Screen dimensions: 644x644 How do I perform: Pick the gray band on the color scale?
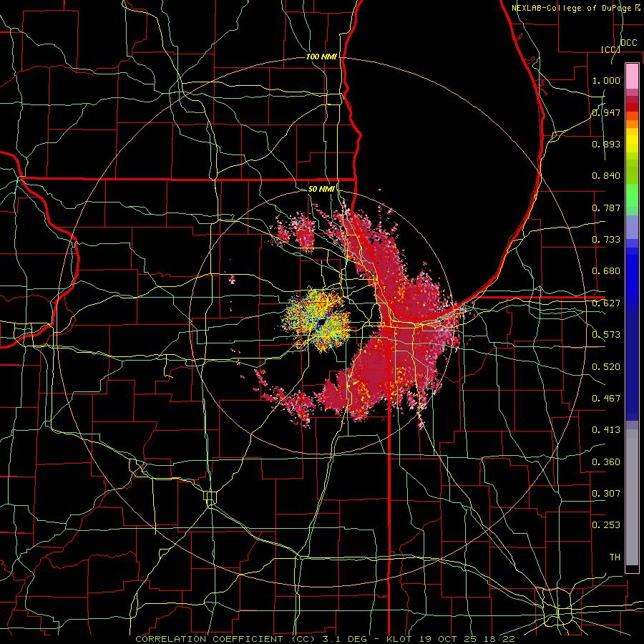[x=632, y=497]
